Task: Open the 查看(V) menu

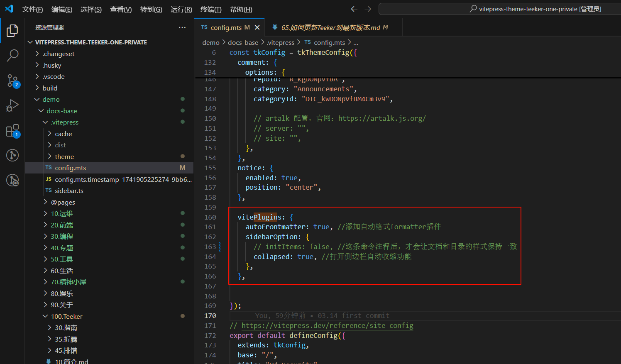Action: click(x=121, y=9)
